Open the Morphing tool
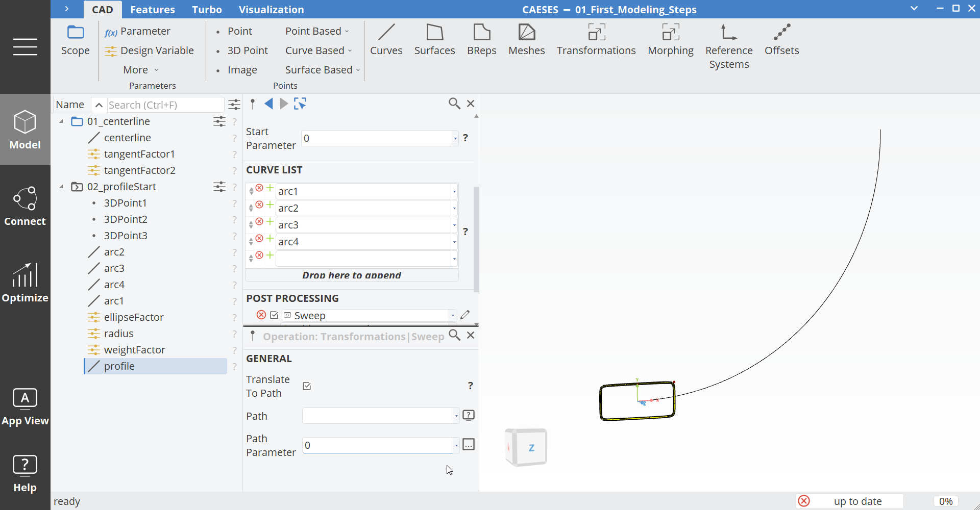Image resolution: width=980 pixels, height=510 pixels. point(671,40)
